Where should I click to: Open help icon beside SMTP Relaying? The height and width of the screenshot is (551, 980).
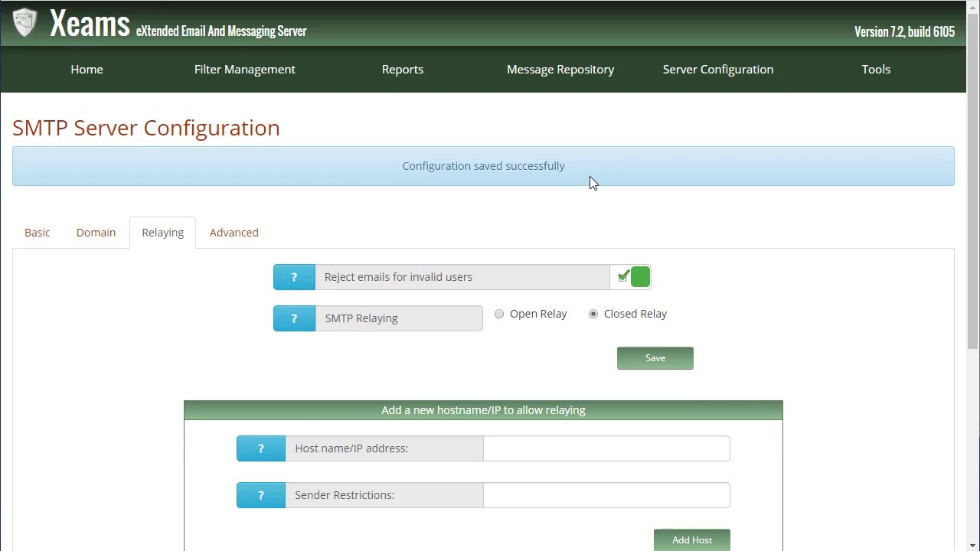pos(294,318)
